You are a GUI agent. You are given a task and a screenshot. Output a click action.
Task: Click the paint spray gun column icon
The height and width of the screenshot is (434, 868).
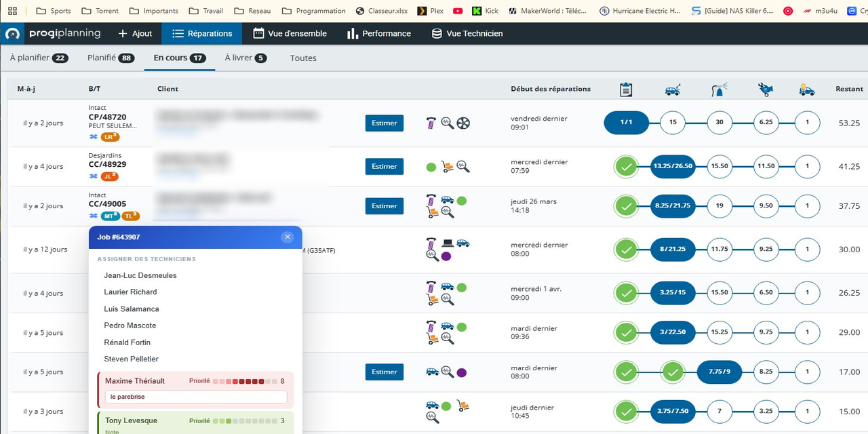[719, 90]
